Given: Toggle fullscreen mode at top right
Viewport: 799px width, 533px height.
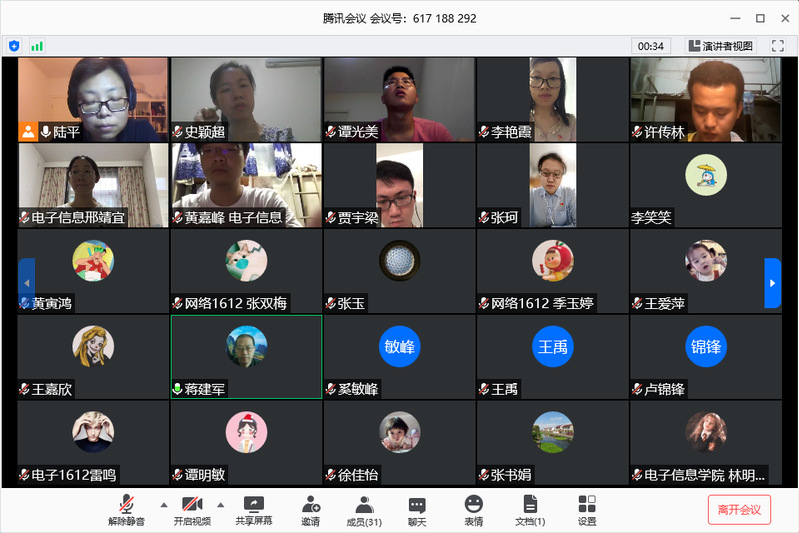Looking at the screenshot, I should 776,46.
